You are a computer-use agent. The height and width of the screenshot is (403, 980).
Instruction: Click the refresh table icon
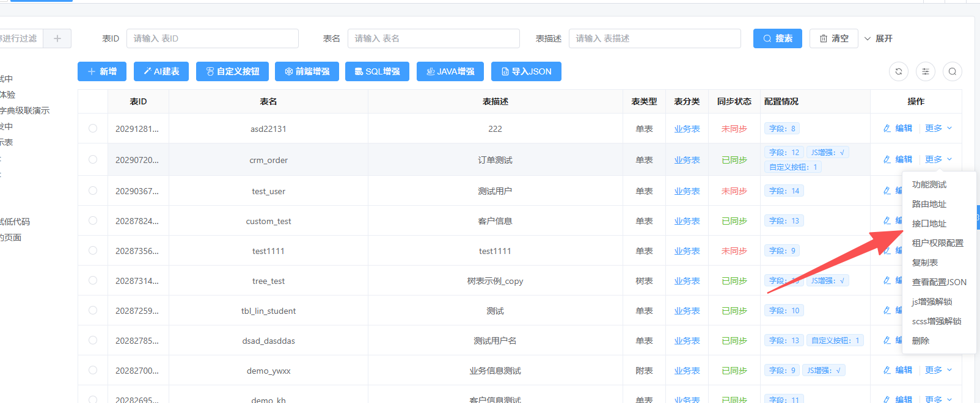click(898, 71)
